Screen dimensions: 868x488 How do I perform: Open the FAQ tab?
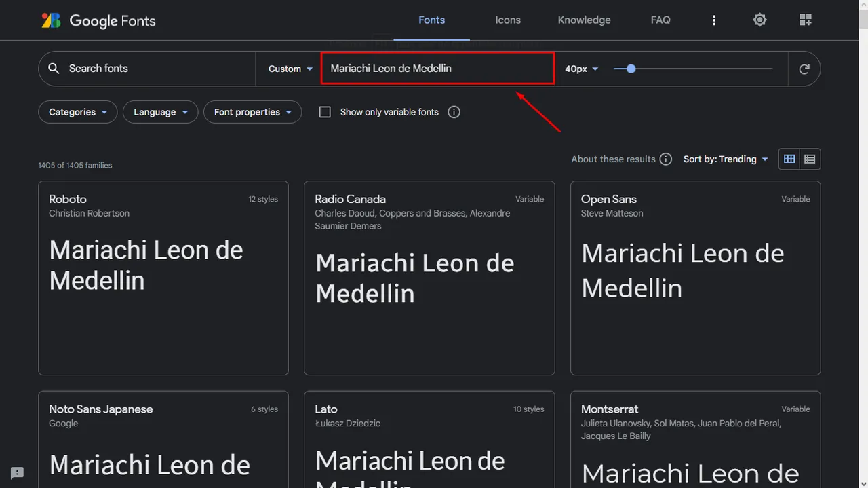(660, 20)
